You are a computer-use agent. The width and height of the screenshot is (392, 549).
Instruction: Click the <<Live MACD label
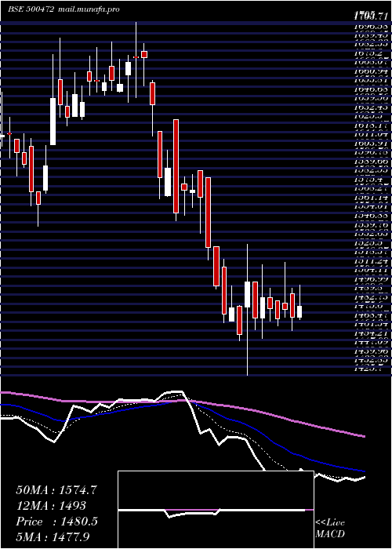click(330, 529)
